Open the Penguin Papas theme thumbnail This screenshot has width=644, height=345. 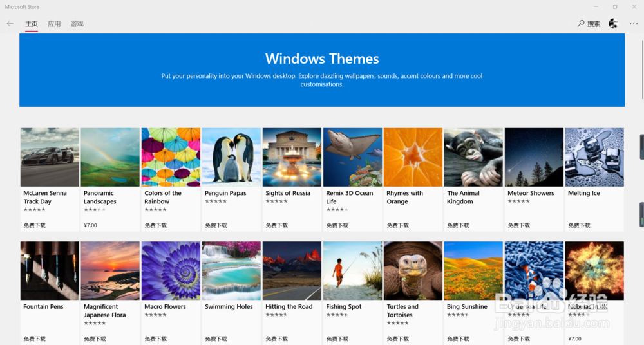(231, 157)
